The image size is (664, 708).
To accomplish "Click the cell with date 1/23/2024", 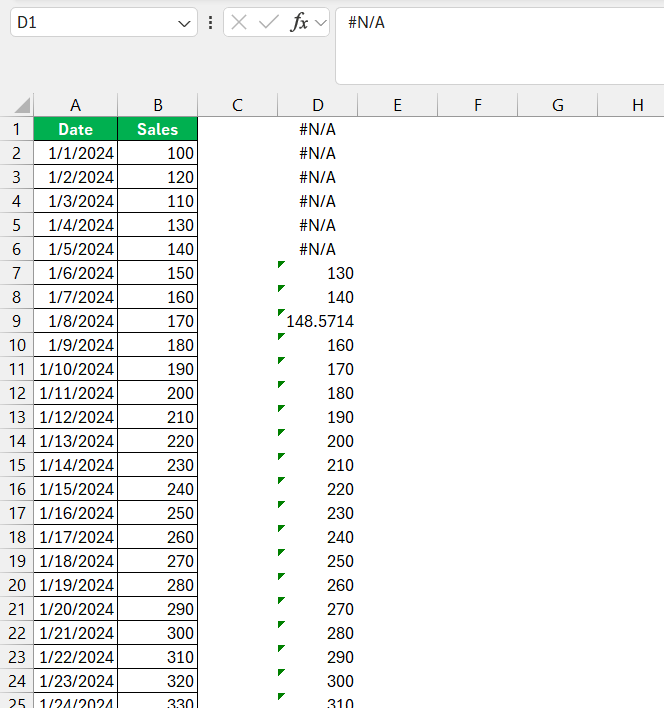I will tap(75, 681).
